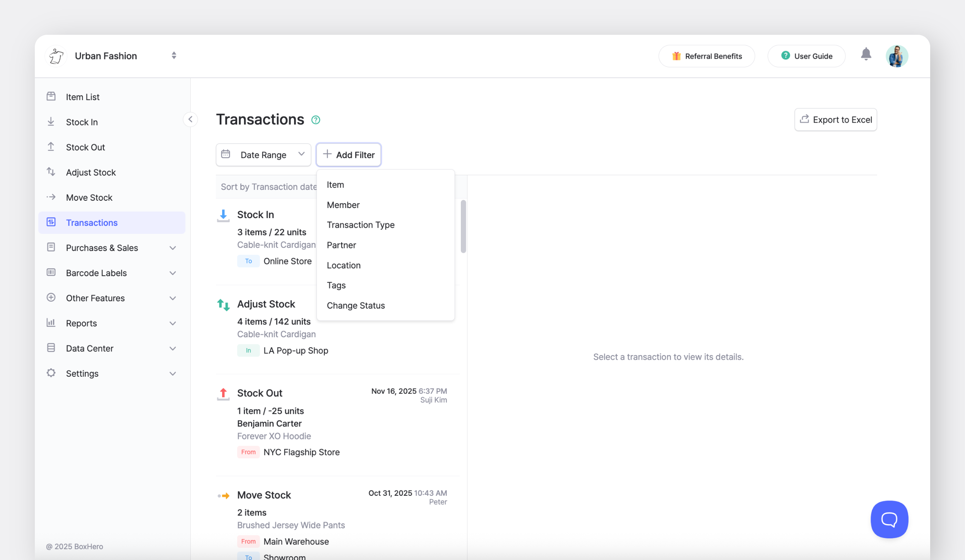Click the Urban Fashion logo icon

pos(56,56)
